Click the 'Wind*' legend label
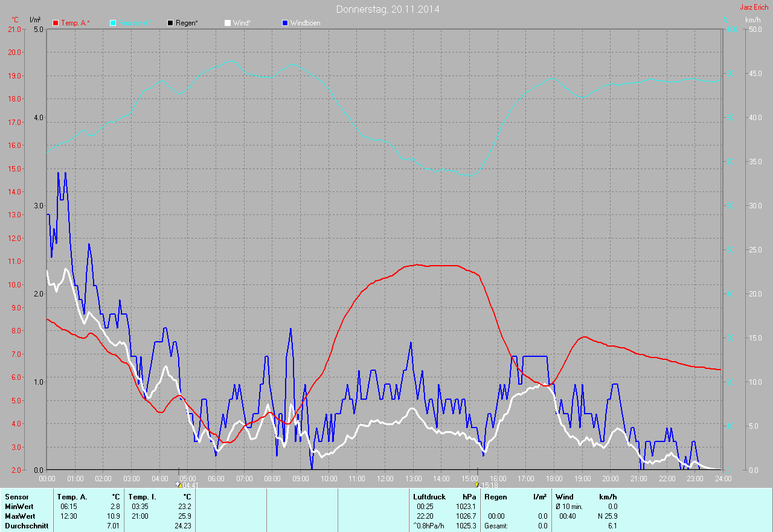 242,23
